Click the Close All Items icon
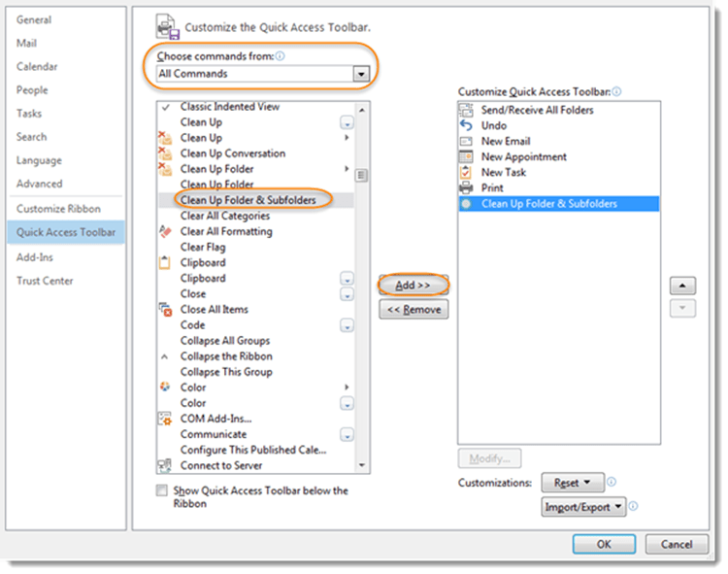The height and width of the screenshot is (574, 728). [x=165, y=310]
